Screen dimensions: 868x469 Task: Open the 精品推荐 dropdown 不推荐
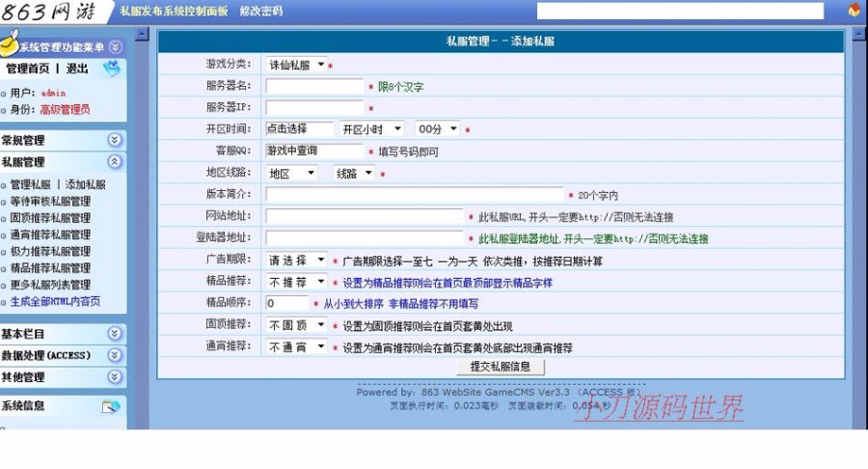coord(296,282)
